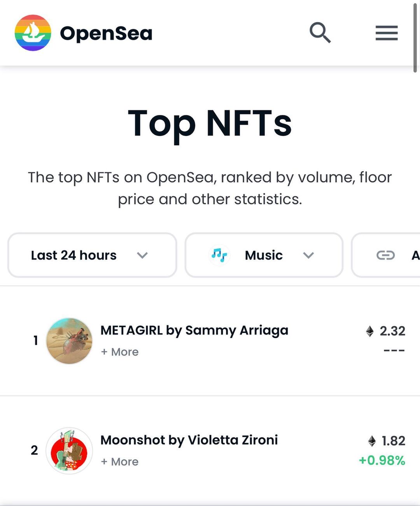Screen dimensions: 420x506
Task: Open METAGIRL by Sammy Arriaga collection
Action: pyautogui.click(x=194, y=330)
